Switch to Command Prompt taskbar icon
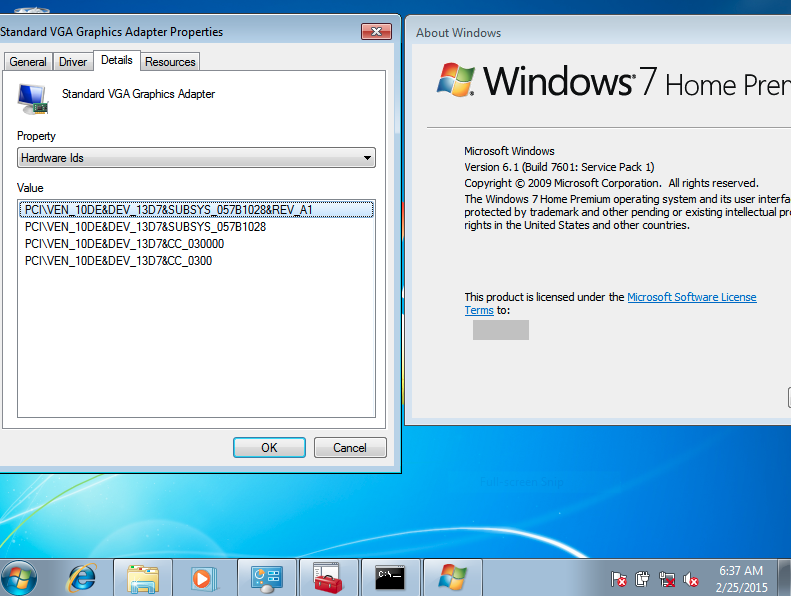Viewport: 791px width, 596px height. [390, 577]
